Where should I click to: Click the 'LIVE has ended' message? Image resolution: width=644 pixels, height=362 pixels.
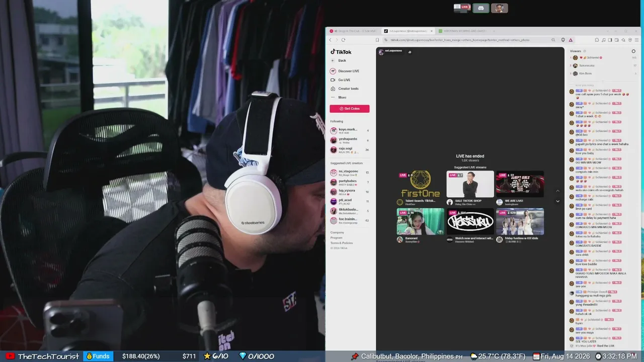470,156
